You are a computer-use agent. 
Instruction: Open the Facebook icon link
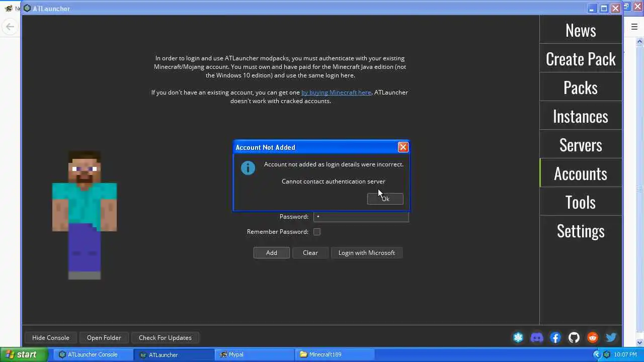555,338
